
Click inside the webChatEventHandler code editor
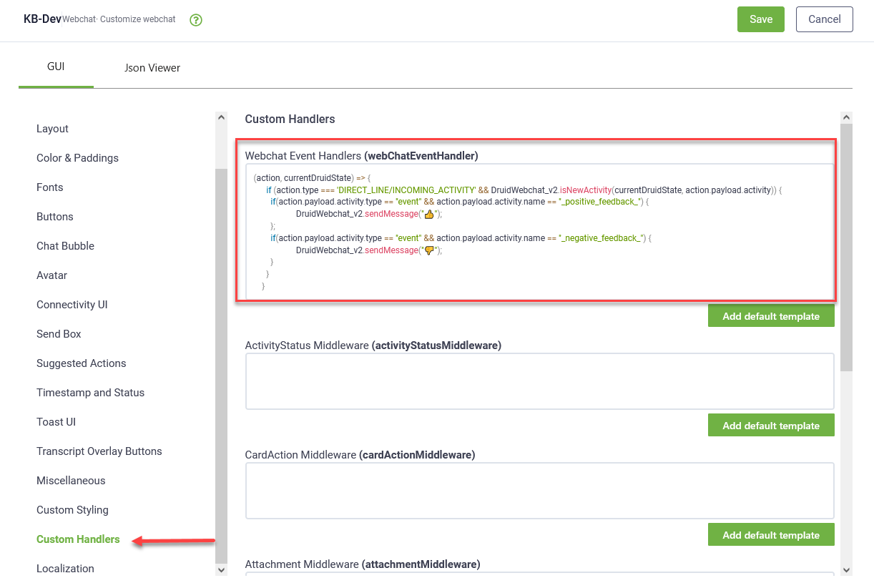tap(540, 231)
